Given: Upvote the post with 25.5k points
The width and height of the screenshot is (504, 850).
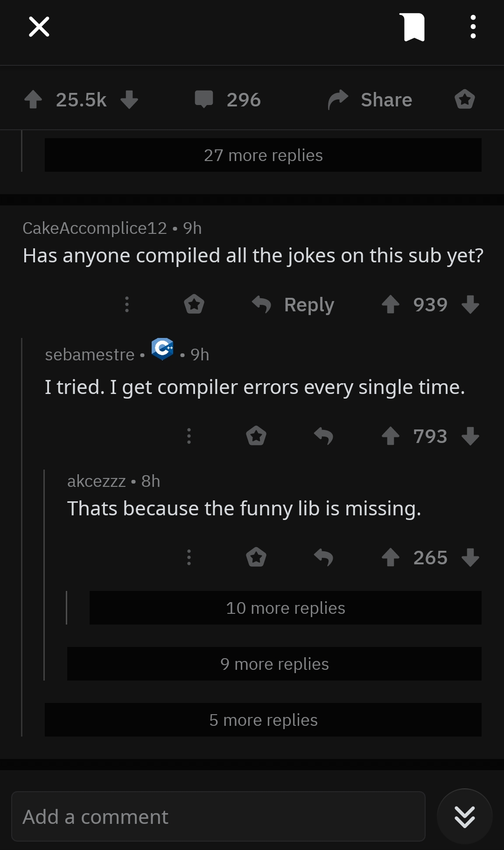Looking at the screenshot, I should pos(33,99).
